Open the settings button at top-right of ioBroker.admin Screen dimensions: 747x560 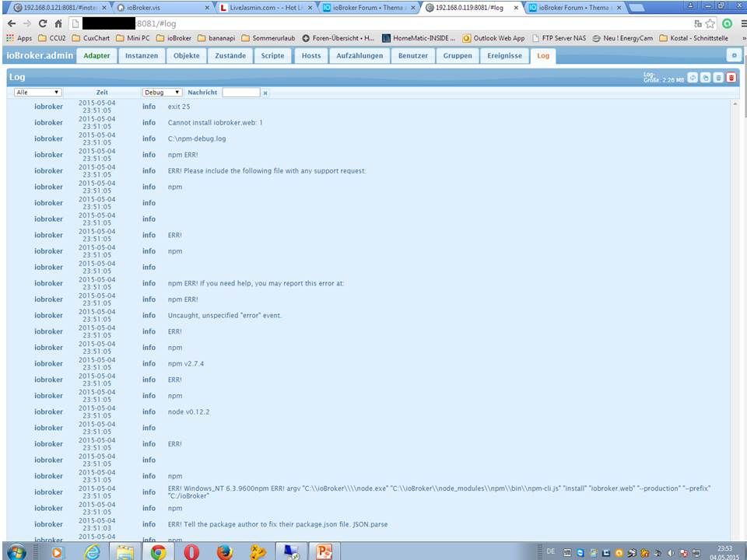pyautogui.click(x=734, y=56)
